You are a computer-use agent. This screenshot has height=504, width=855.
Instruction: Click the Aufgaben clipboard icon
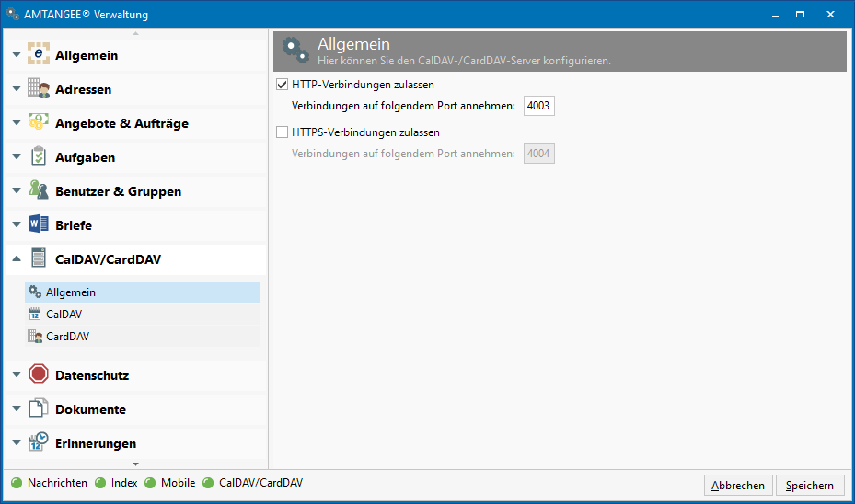point(38,156)
